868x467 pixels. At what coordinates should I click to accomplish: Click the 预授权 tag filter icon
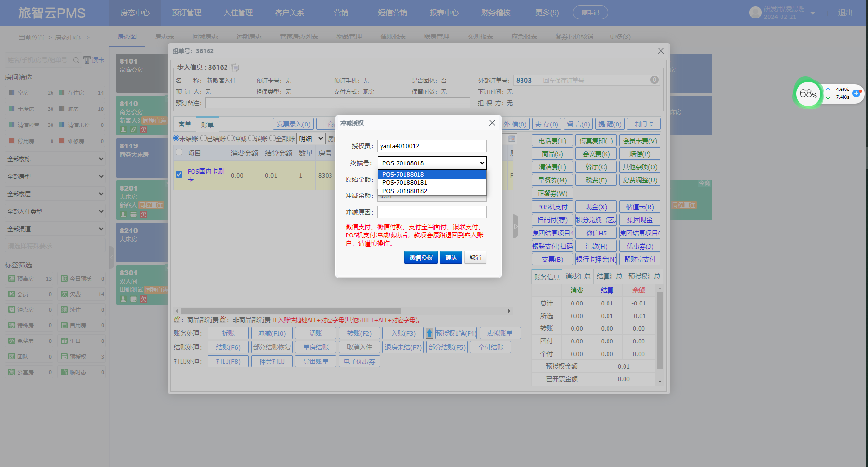tap(64, 357)
